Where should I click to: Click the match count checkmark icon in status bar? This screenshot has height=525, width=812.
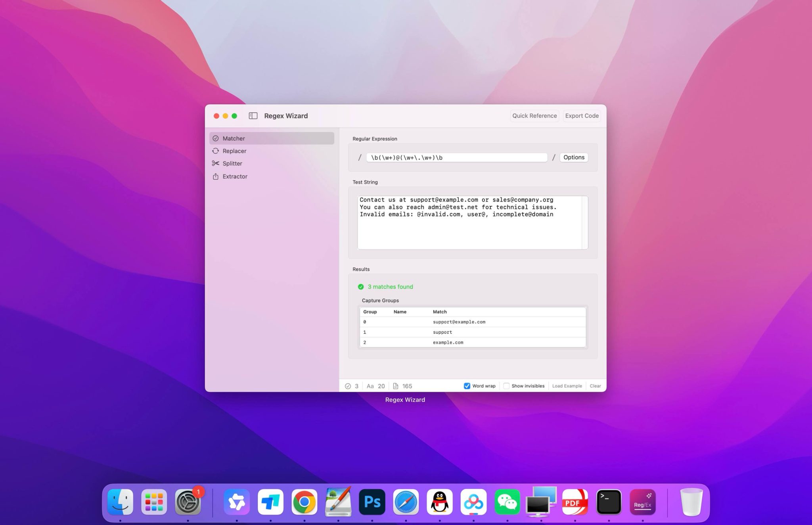[349, 385]
